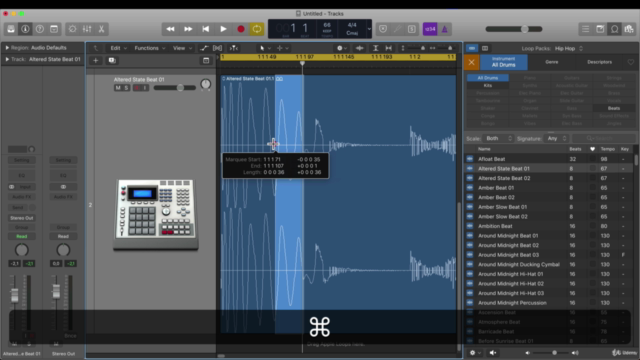
Task: Open the Toolbar display icon
Action: click(54, 29)
